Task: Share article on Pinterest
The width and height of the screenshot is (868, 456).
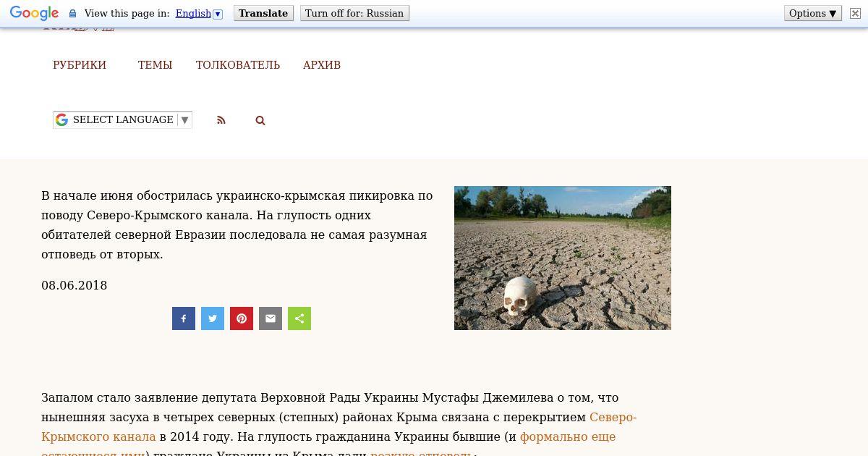Action: pyautogui.click(x=242, y=318)
